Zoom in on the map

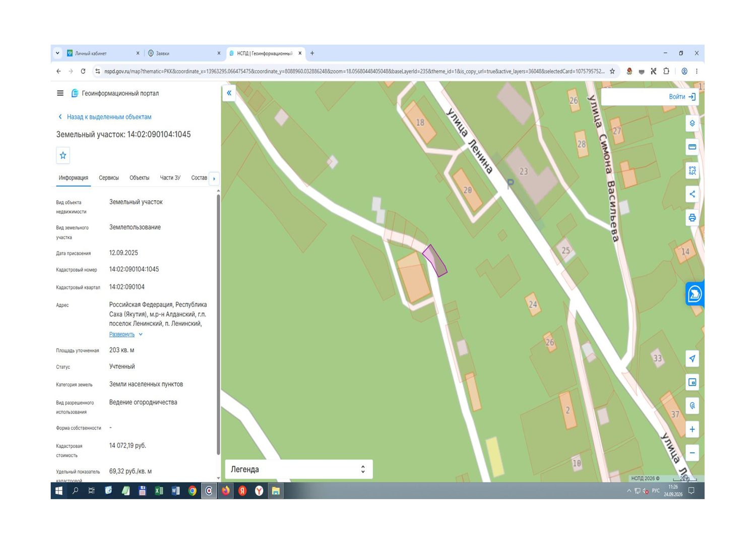(692, 429)
